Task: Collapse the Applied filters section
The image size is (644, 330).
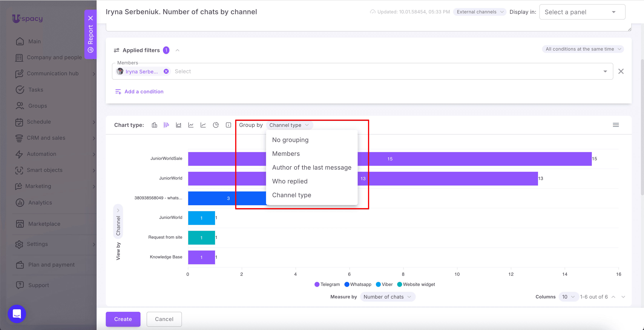Action: 177,50
